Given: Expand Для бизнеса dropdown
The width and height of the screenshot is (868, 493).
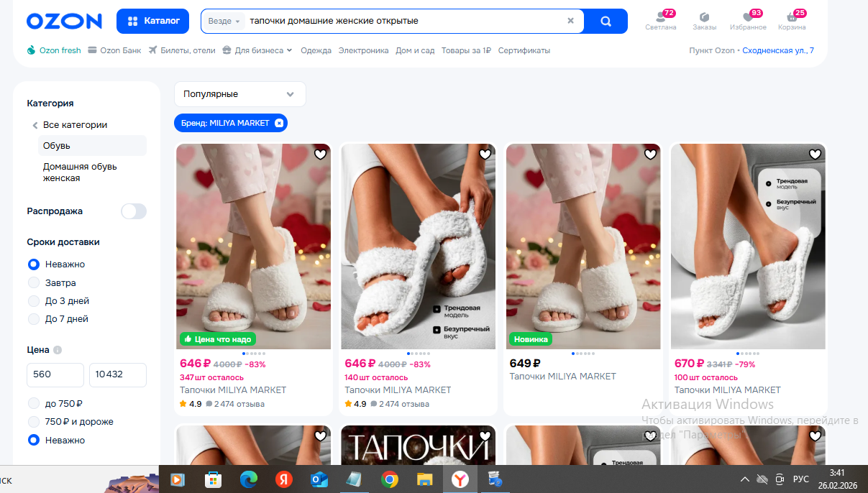Looking at the screenshot, I should pos(257,50).
